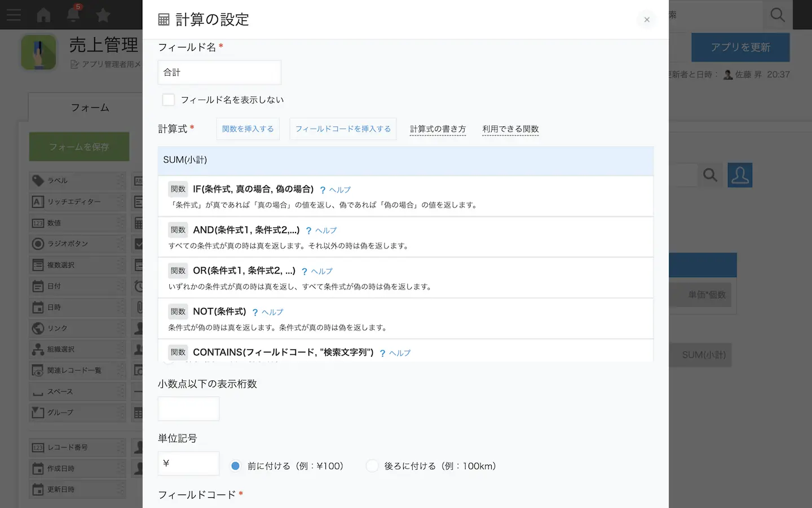Click the 売上管理 app icon
The height and width of the screenshot is (508, 812).
(x=38, y=52)
